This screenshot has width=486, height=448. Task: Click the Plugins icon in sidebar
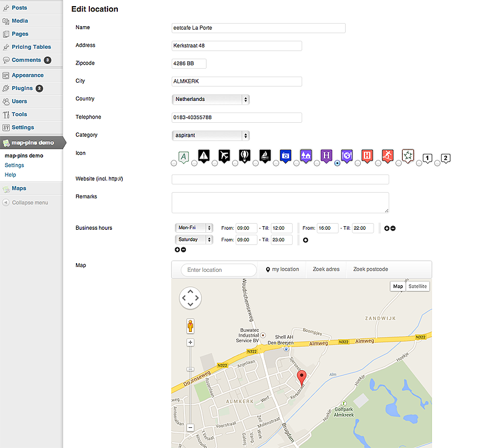6,89
